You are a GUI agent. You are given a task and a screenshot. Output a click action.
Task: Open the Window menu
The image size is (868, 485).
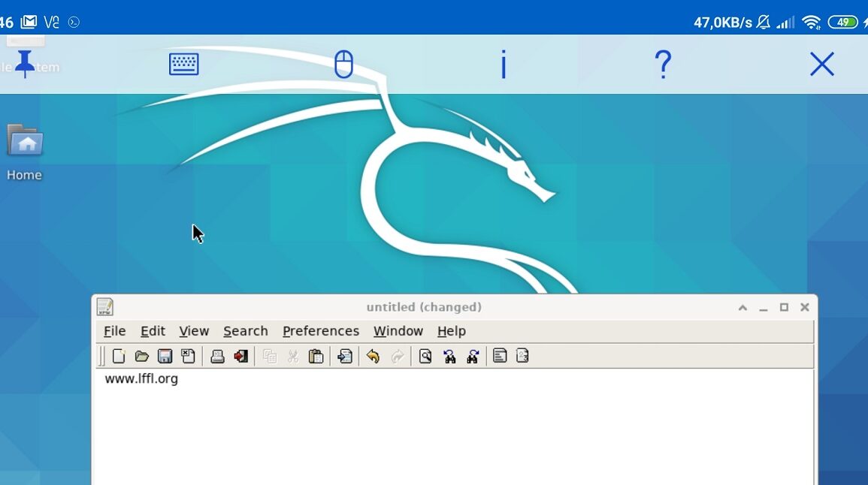coord(398,330)
